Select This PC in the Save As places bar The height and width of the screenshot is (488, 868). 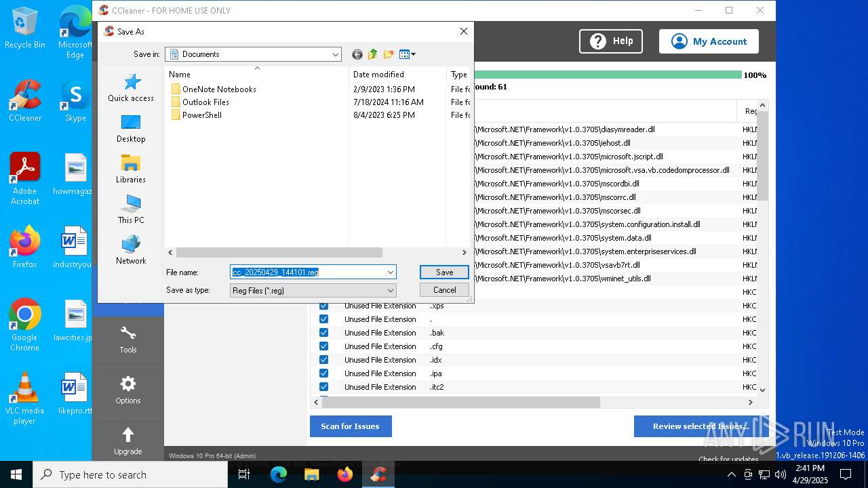[x=131, y=210]
